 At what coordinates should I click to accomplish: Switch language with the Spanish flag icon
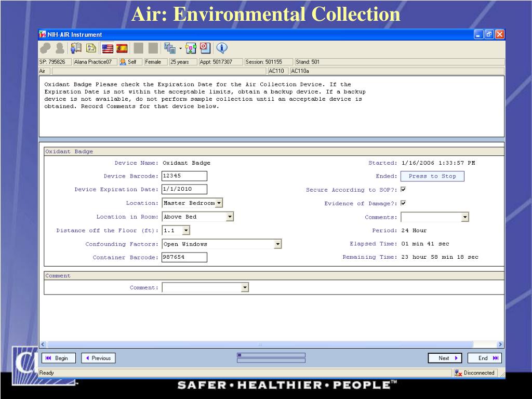[122, 48]
